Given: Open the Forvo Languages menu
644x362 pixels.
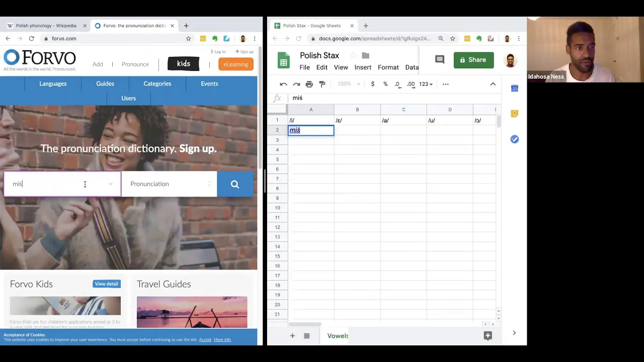Looking at the screenshot, I should tap(53, 83).
